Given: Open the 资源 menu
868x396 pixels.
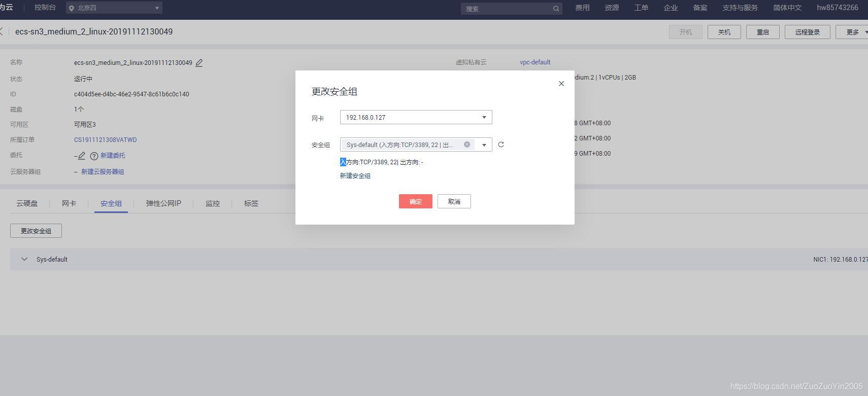Looking at the screenshot, I should coord(612,8).
